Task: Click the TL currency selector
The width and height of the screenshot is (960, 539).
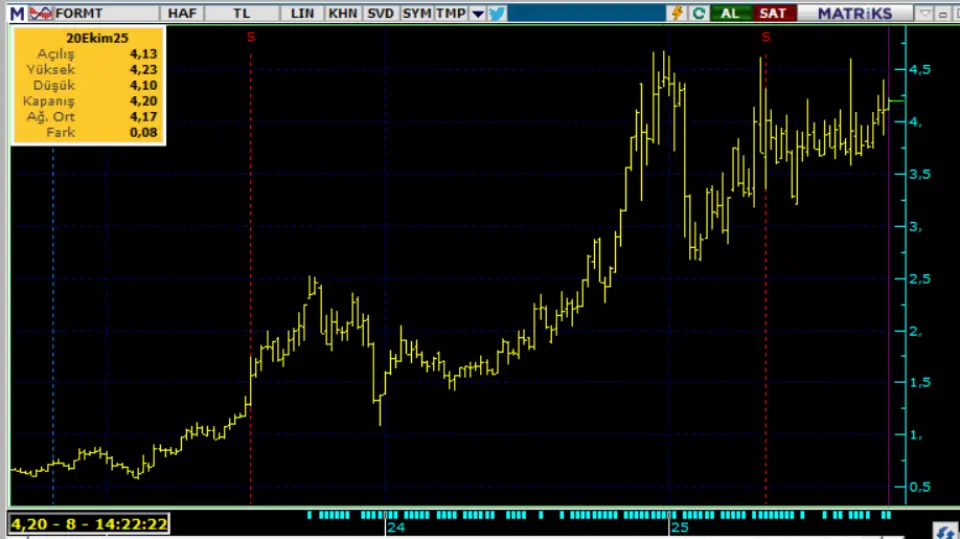Action: 242,13
